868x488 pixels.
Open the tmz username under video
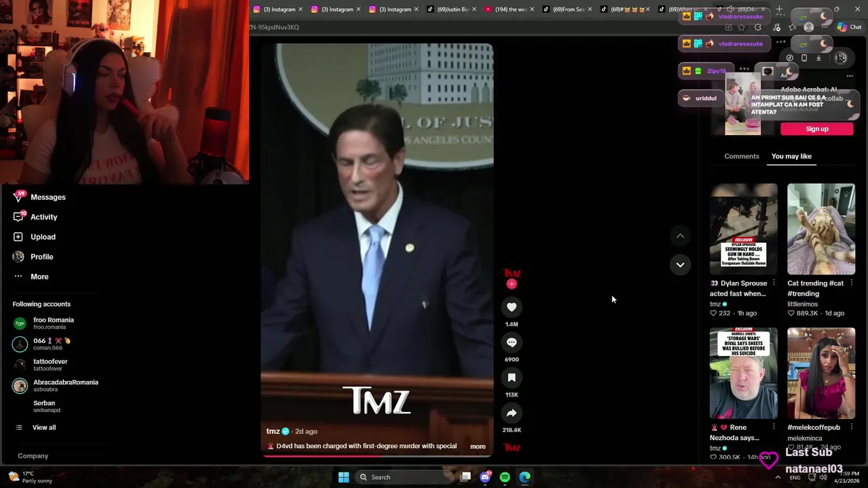point(273,431)
